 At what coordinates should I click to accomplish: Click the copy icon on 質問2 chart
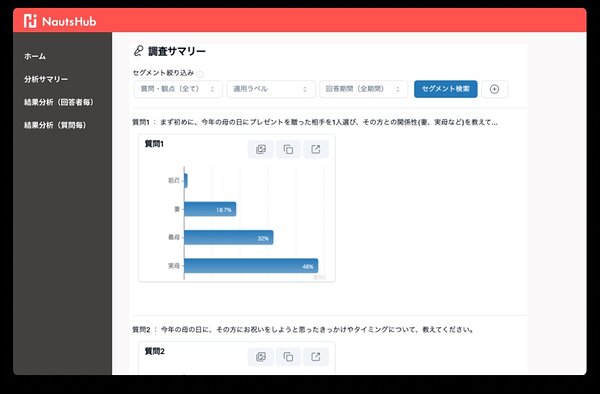pyautogui.click(x=288, y=357)
